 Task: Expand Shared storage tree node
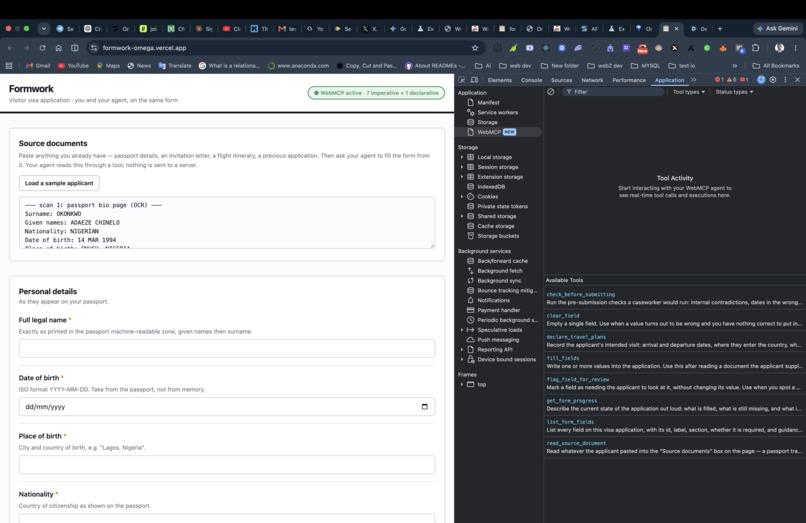point(461,216)
